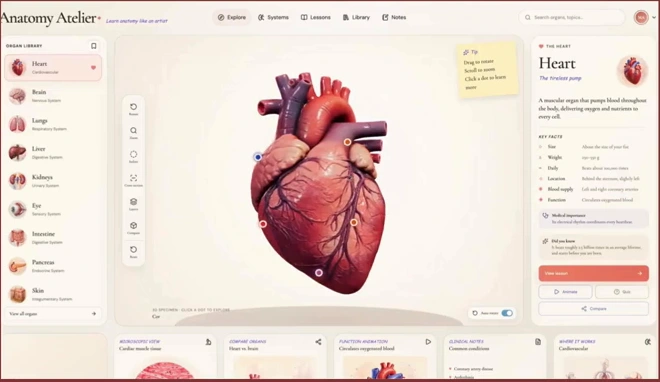The height and width of the screenshot is (382, 660).
Task: Click the purple hotspot near heart apex
Action: click(319, 273)
